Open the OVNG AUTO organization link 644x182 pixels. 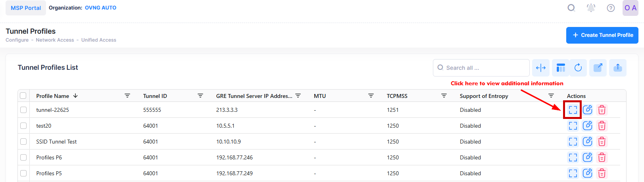(x=100, y=8)
